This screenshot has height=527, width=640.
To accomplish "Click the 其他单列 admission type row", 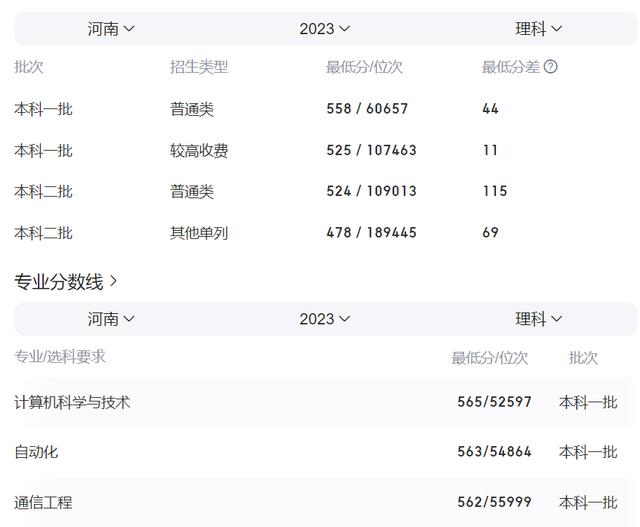I will point(199,233).
